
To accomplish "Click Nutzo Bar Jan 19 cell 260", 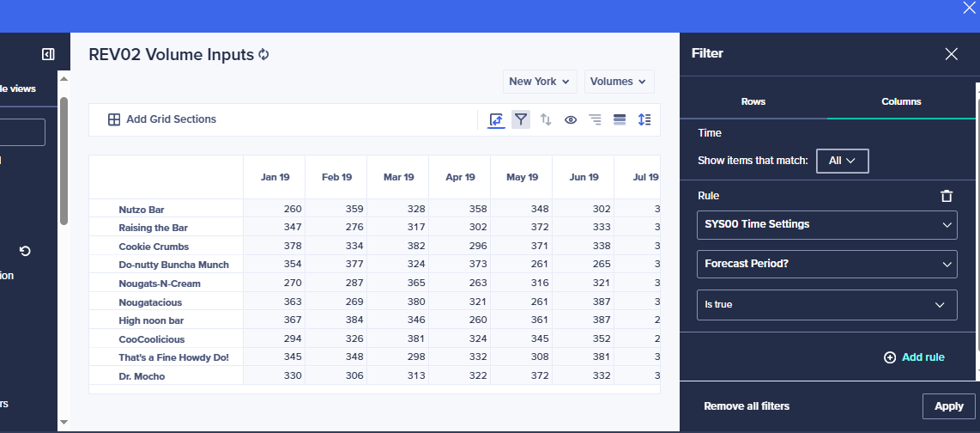I will pyautogui.click(x=275, y=209).
